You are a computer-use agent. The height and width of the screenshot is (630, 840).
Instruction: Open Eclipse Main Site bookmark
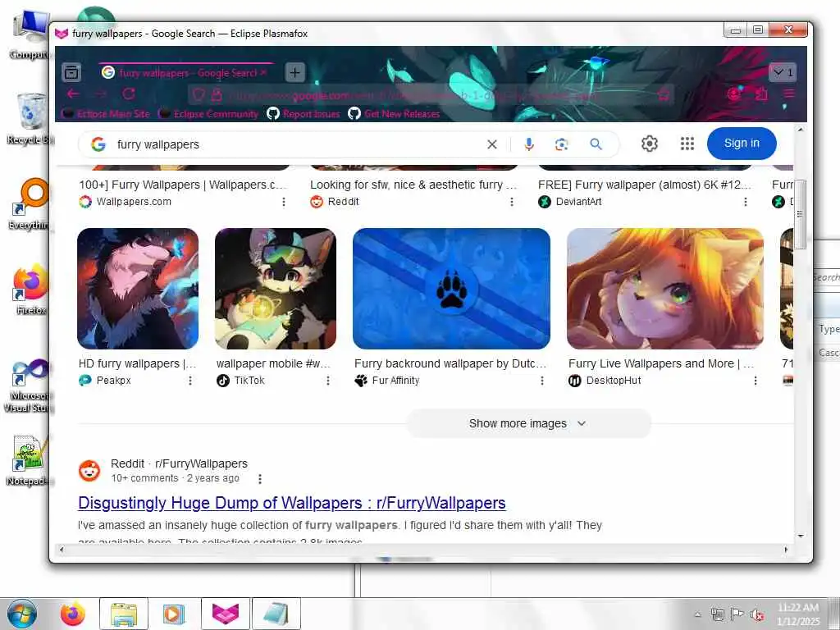pyautogui.click(x=106, y=113)
